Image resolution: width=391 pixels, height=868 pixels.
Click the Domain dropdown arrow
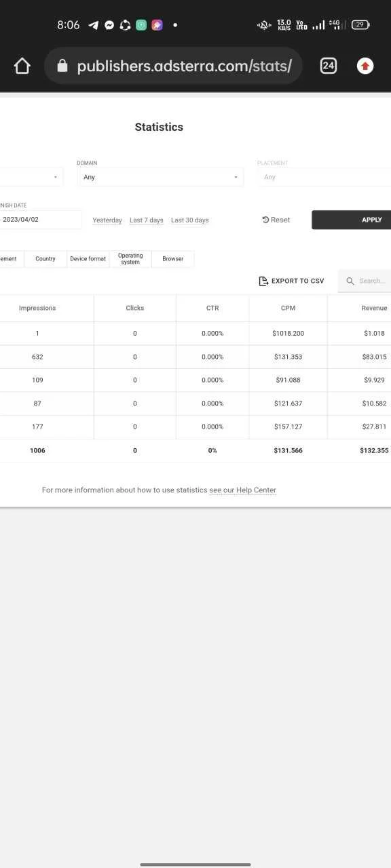[236, 177]
